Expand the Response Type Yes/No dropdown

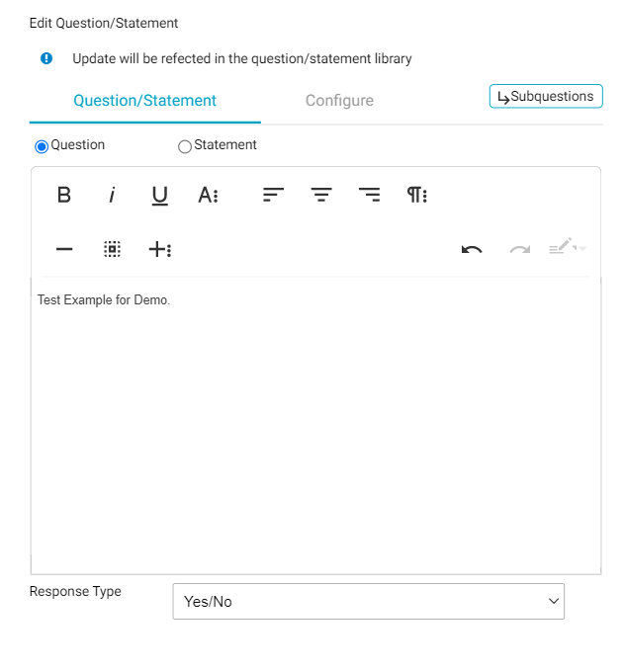pos(368,601)
